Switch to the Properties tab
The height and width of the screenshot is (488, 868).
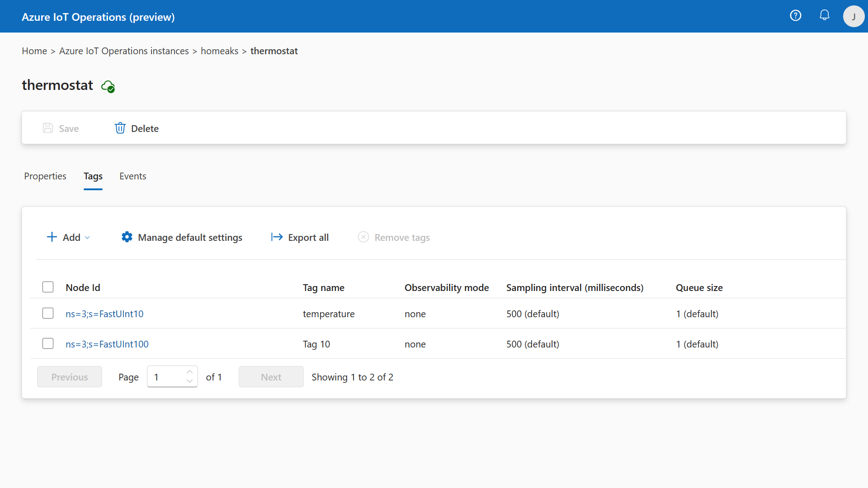(45, 176)
